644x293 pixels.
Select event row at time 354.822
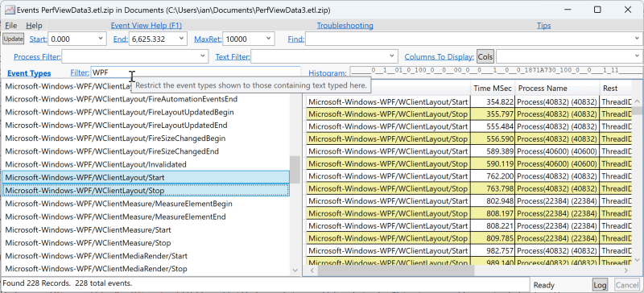(469, 101)
